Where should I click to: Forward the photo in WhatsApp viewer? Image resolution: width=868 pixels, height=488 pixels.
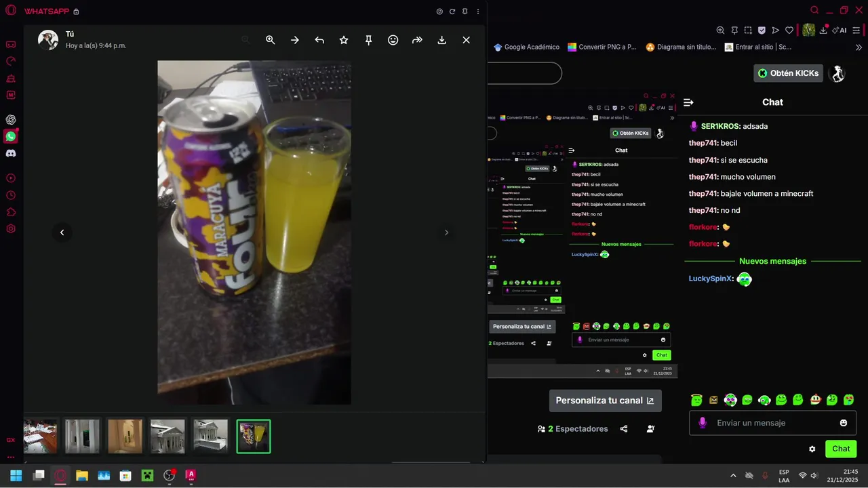click(417, 40)
